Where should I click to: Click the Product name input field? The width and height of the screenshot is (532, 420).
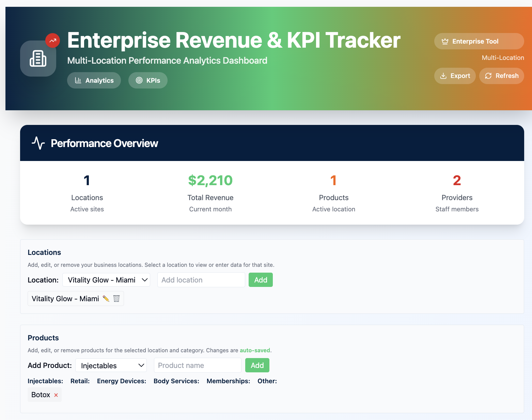click(x=198, y=365)
